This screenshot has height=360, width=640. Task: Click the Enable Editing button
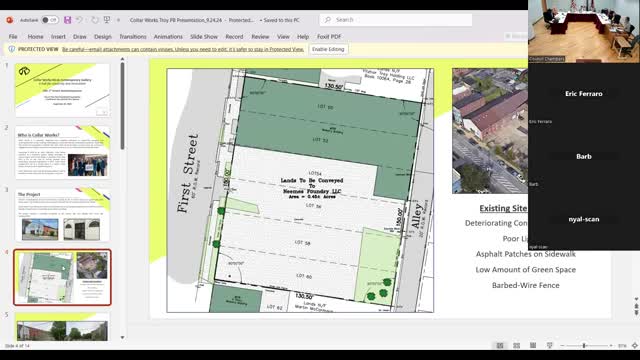point(328,49)
